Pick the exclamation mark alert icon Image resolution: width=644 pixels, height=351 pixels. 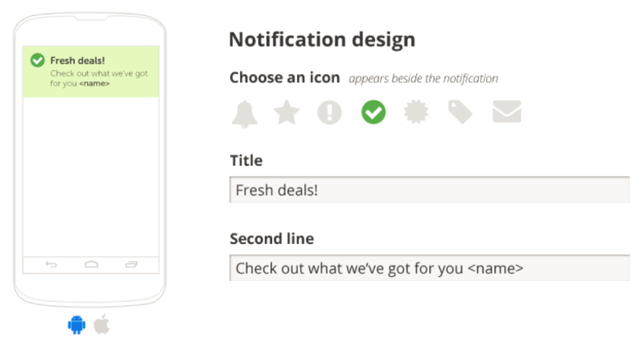(329, 112)
